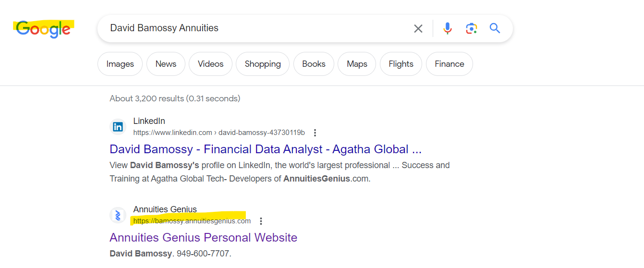Choose the Finance filter chip

click(449, 64)
